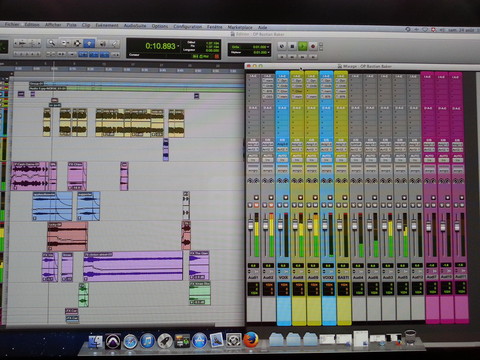The height and width of the screenshot is (360, 480).
Task: Open the Marketplace menu
Action: [240, 27]
